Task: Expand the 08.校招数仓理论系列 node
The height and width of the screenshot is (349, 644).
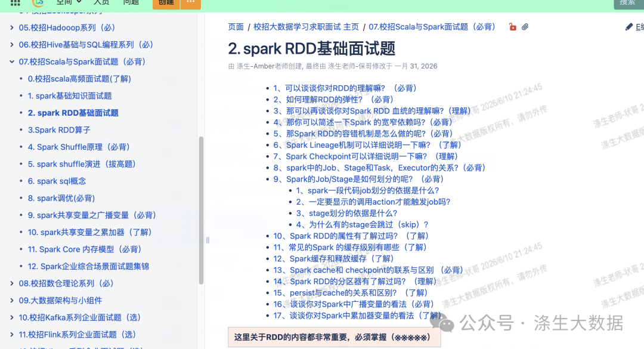Action: (11, 283)
